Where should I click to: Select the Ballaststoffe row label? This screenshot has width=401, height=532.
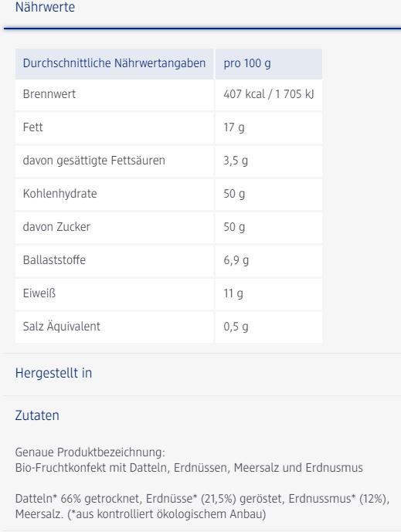pos(54,260)
